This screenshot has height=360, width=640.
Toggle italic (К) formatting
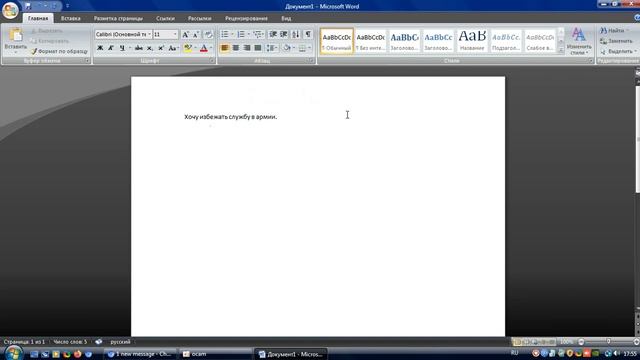(111, 48)
